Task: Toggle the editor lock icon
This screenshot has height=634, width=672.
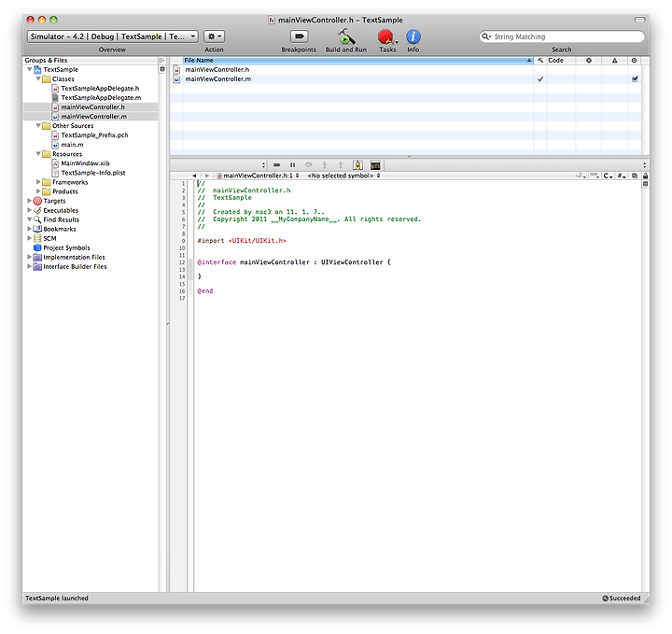Action: [646, 176]
